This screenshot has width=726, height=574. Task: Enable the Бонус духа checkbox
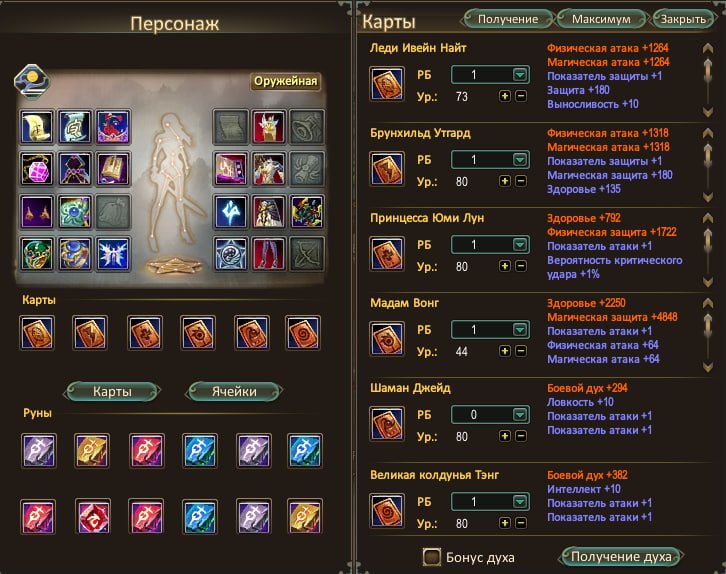pyautogui.click(x=432, y=557)
